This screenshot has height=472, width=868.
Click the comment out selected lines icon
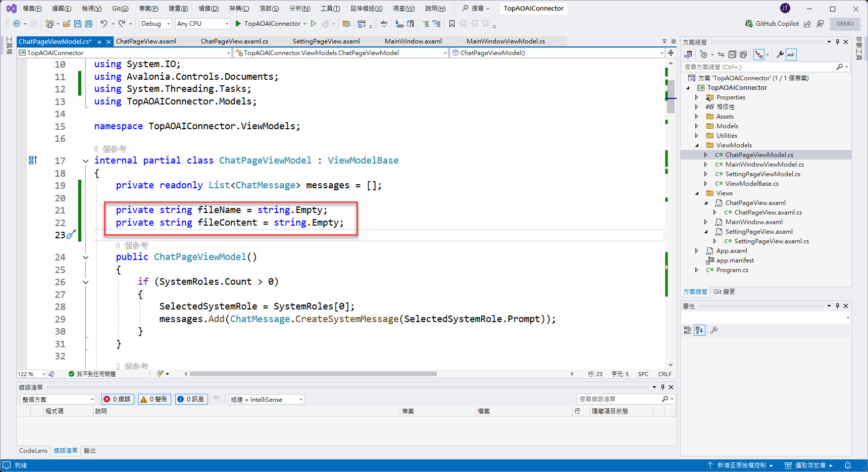pyautogui.click(x=426, y=24)
